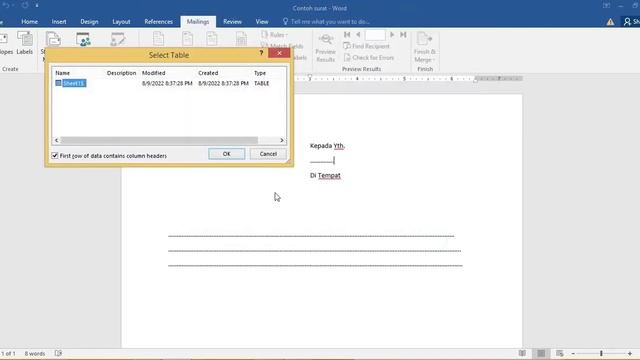The image size is (640, 360).
Task: Click the Sheet1$ table icon
Action: click(58, 83)
